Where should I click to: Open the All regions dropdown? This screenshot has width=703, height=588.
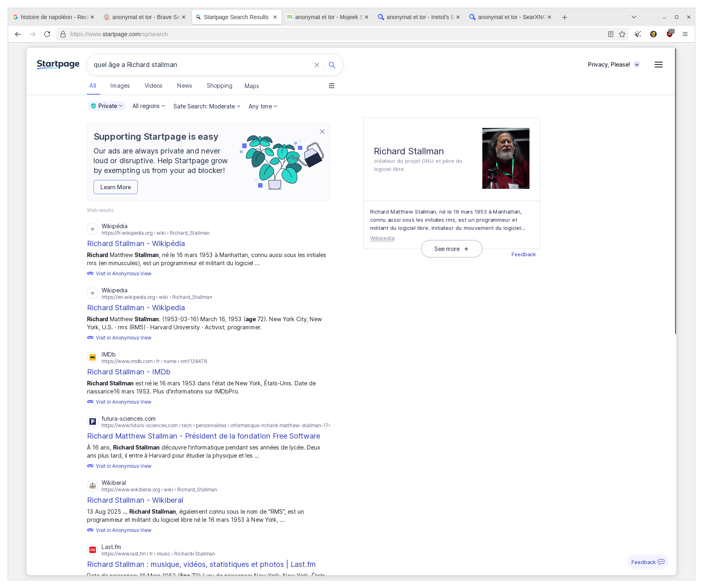coord(149,106)
